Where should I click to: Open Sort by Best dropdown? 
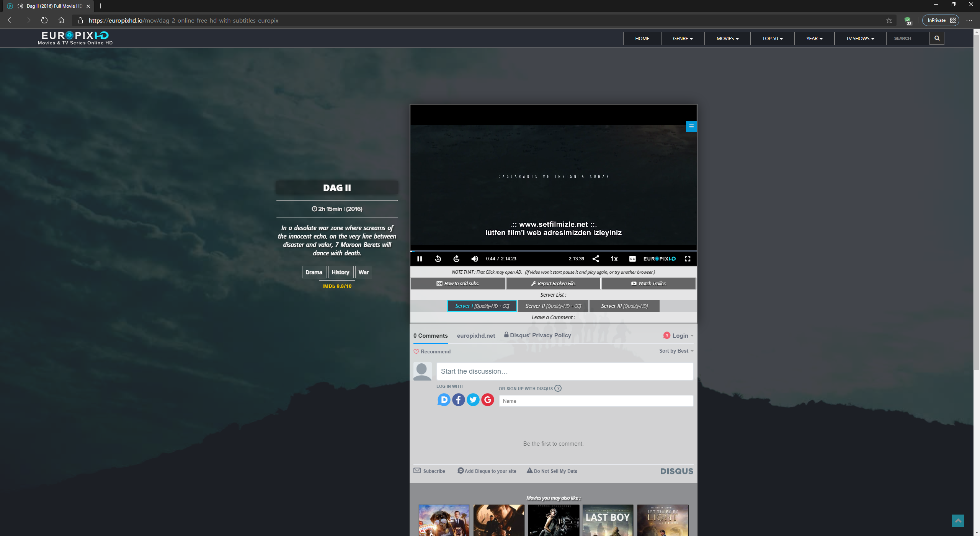pos(676,351)
